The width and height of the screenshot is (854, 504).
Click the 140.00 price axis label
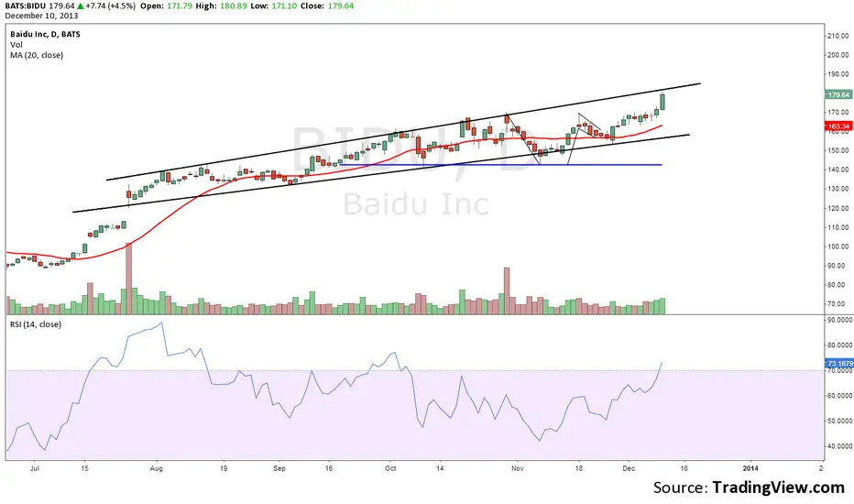[838, 170]
